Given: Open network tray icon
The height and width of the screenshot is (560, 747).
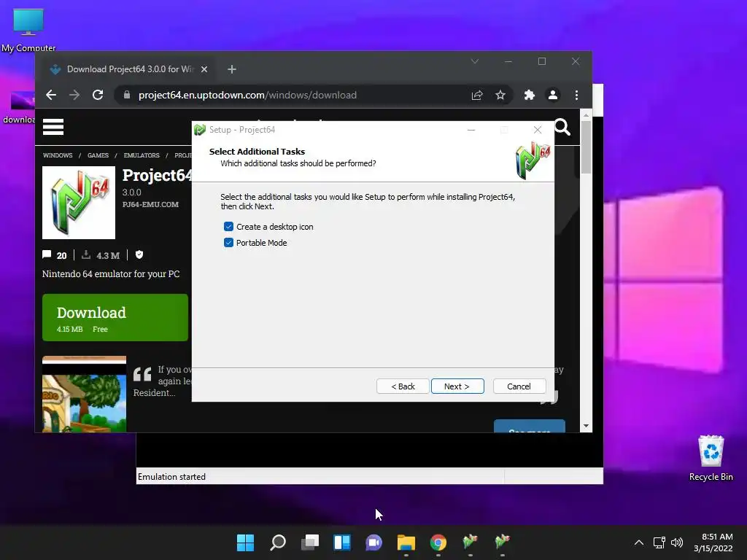Looking at the screenshot, I should [x=659, y=542].
